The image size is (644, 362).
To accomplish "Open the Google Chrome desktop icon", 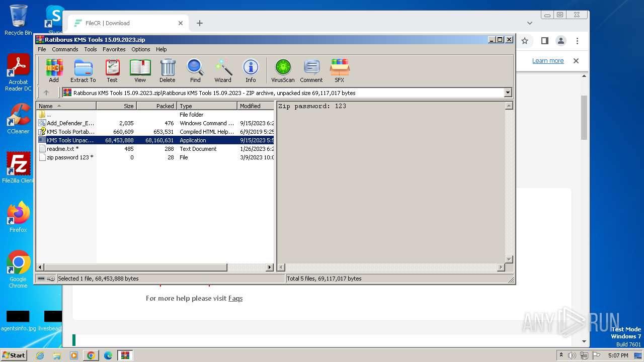I will pos(18,269).
